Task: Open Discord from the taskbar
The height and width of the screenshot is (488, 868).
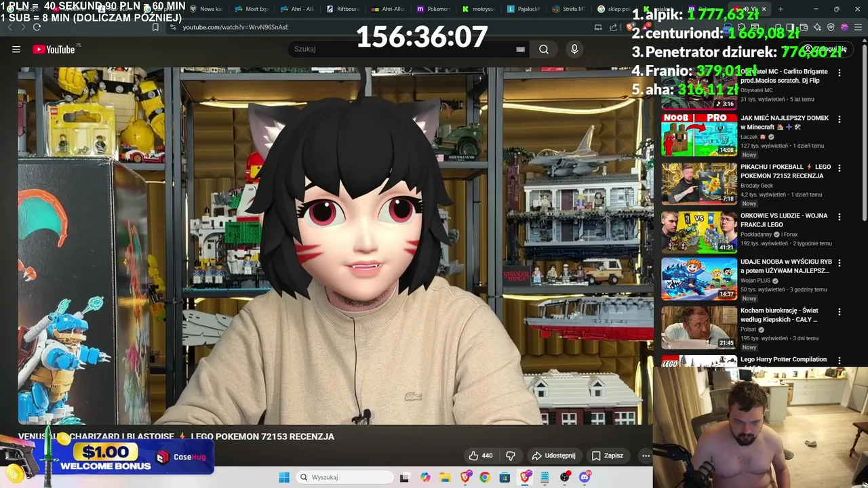Action: (x=585, y=477)
